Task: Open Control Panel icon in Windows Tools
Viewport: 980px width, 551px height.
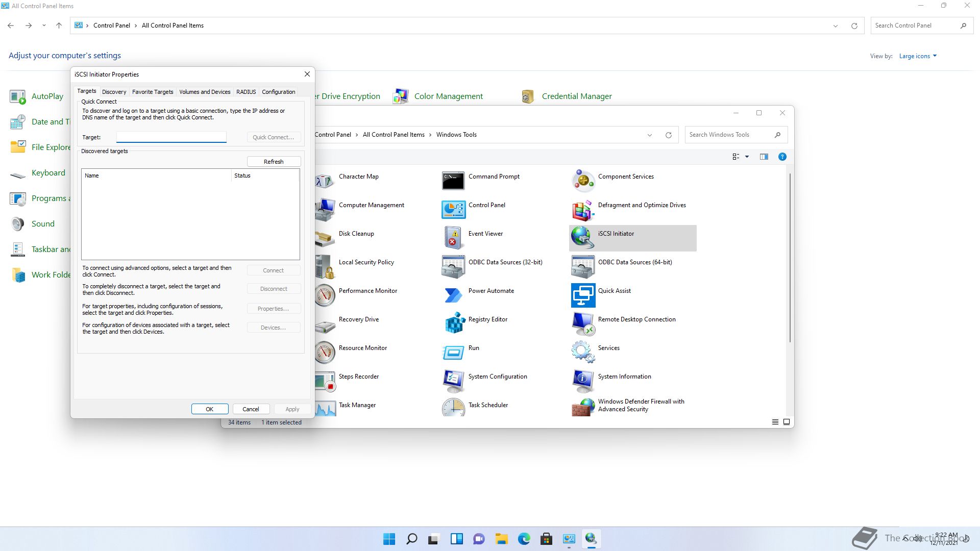Action: click(453, 209)
